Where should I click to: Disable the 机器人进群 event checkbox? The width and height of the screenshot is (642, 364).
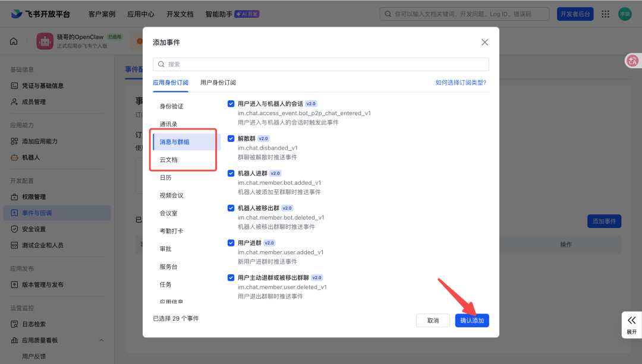(231, 173)
